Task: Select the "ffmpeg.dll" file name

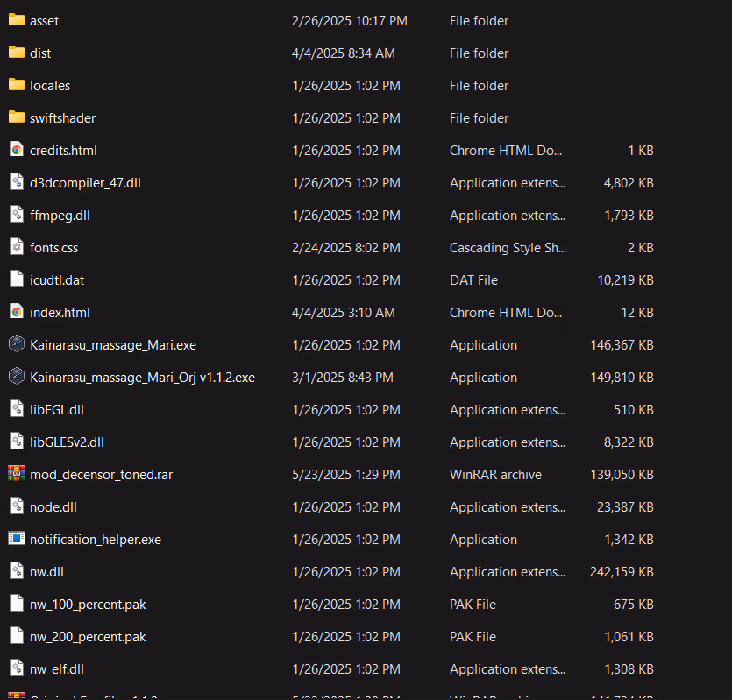Action: (x=60, y=216)
